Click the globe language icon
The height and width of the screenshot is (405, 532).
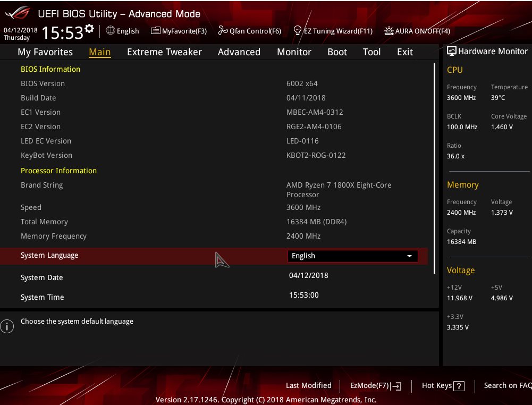pyautogui.click(x=110, y=30)
